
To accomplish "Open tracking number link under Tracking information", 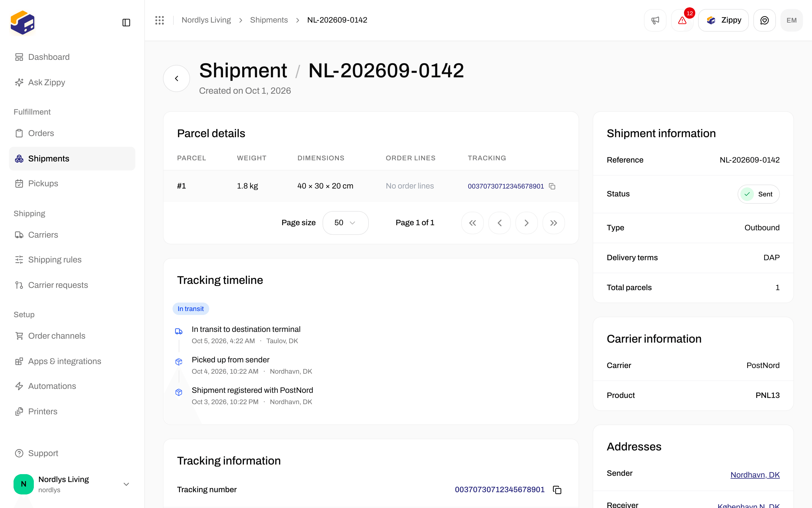I will [x=500, y=490].
